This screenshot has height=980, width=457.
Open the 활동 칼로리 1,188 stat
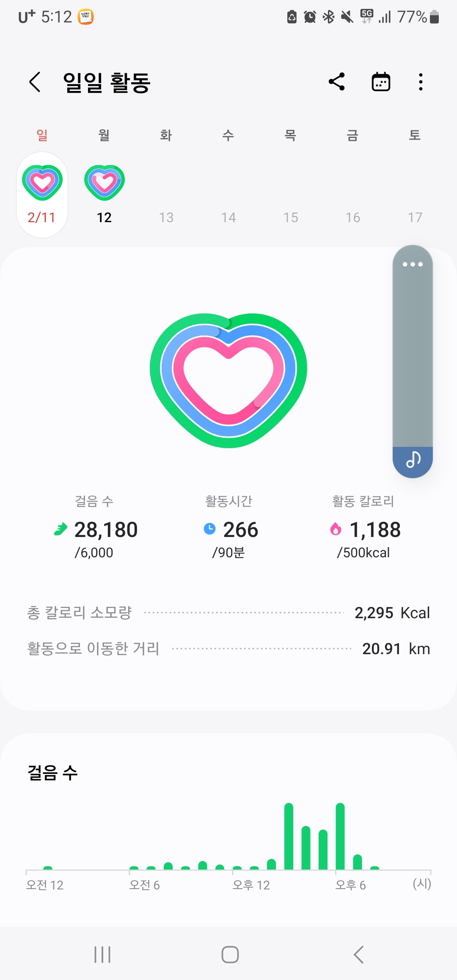(x=375, y=530)
